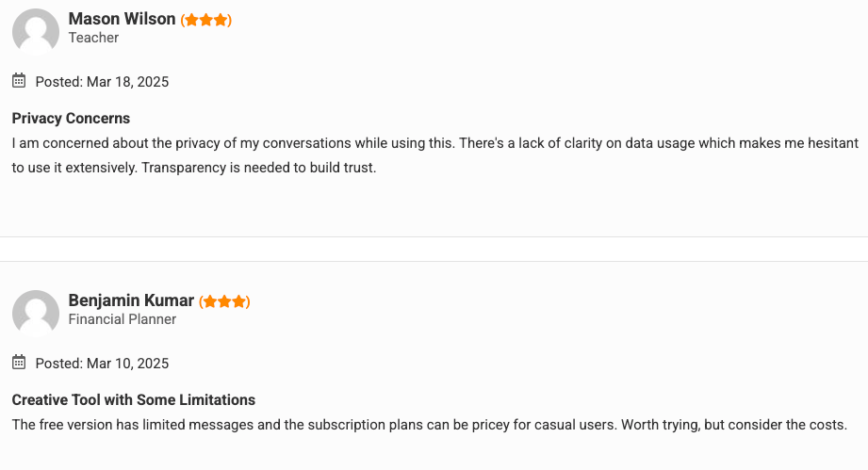
Task: Click the privacy review body text
Action: (435, 155)
